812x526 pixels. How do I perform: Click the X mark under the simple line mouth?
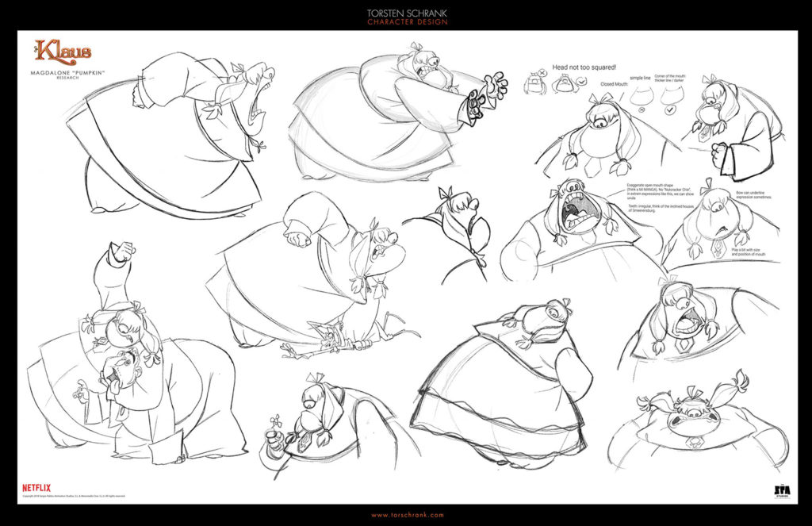pyautogui.click(x=642, y=109)
